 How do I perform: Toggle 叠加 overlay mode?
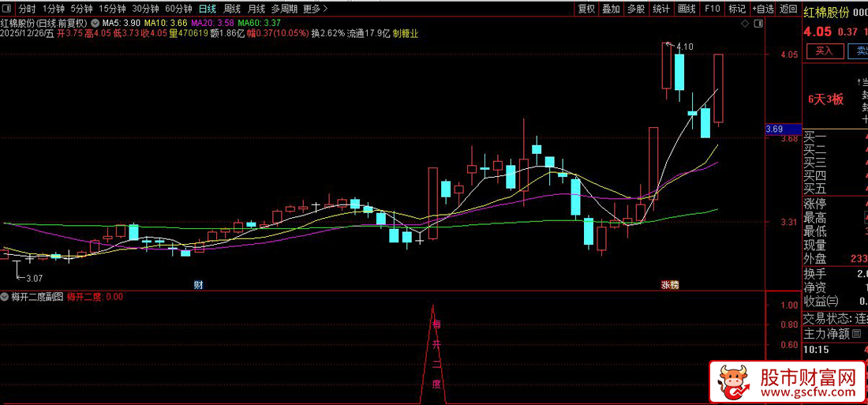tap(611, 9)
